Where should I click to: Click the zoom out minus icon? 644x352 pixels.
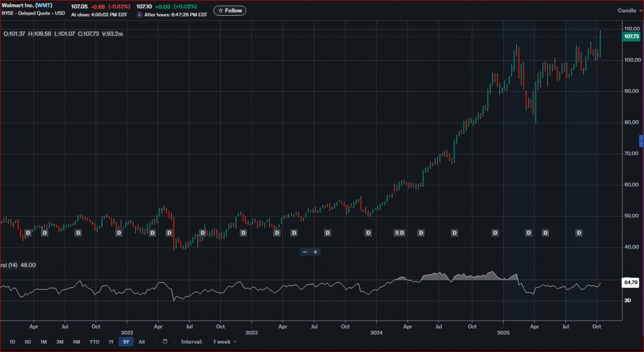point(305,252)
